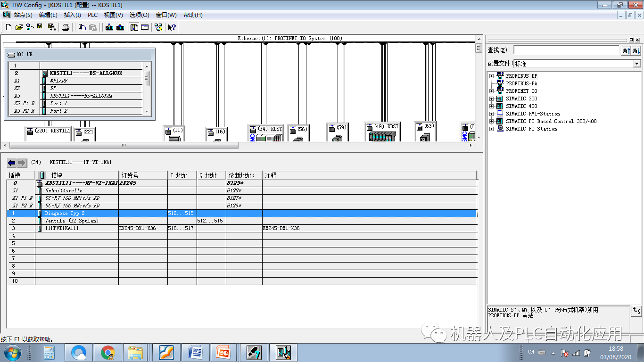Viewport: 644px width, 362px height.
Task: Click the Windows Start button
Action: 12,353
